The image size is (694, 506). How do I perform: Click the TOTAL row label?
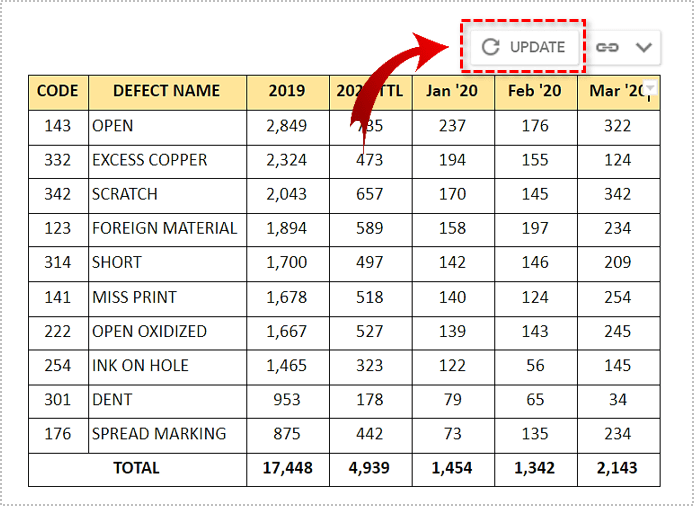coord(137,468)
